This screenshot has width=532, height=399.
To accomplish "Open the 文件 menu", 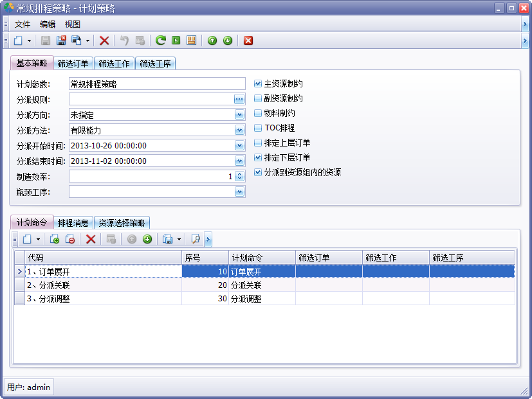I will (x=23, y=24).
